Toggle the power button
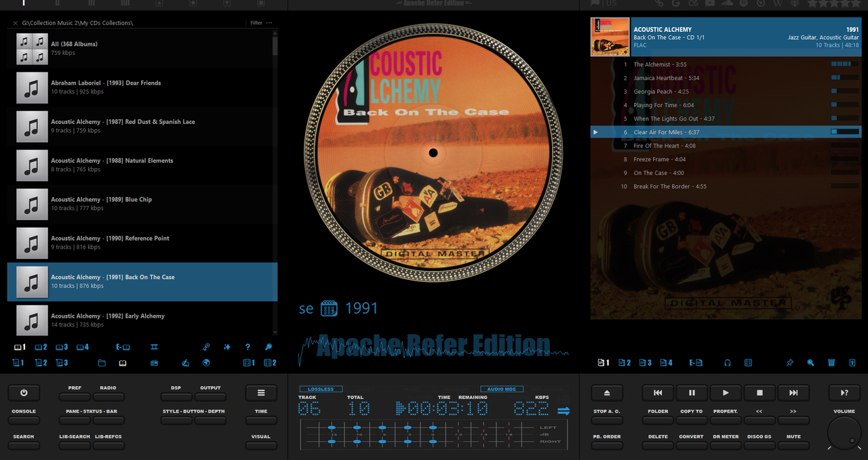 [24, 392]
